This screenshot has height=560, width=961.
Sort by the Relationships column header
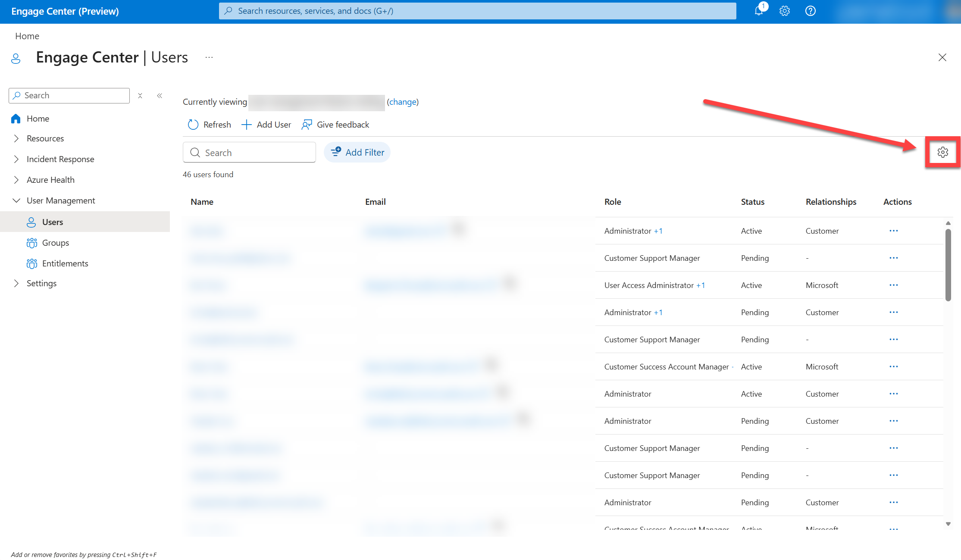tap(831, 202)
